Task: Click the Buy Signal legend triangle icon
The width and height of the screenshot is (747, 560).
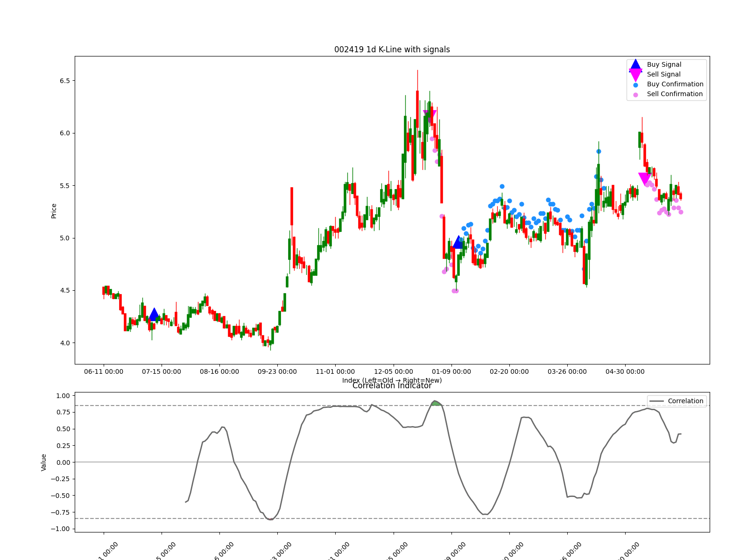Action: coord(635,65)
